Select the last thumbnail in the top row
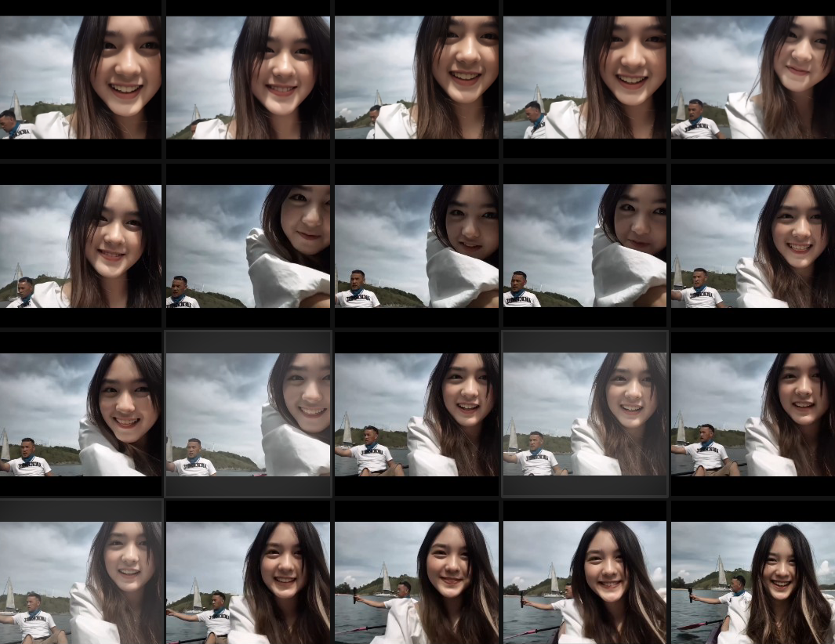835x644 pixels. (x=753, y=78)
